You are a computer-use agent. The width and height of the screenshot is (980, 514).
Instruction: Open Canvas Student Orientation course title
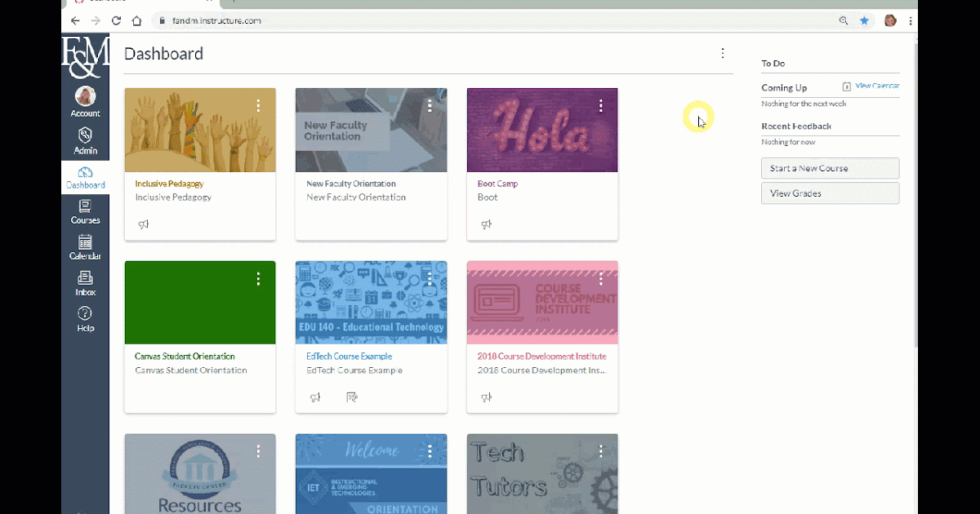[x=185, y=357]
